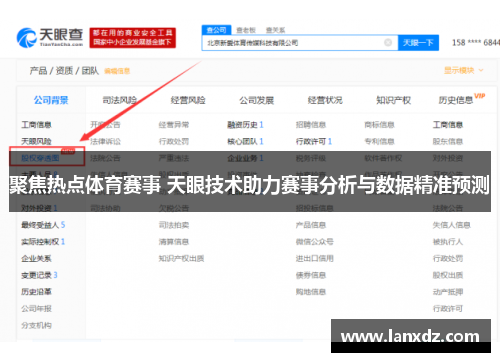500x362 pixels.
Task: Open 工商信息 under 历史信息
Action: 448,125
